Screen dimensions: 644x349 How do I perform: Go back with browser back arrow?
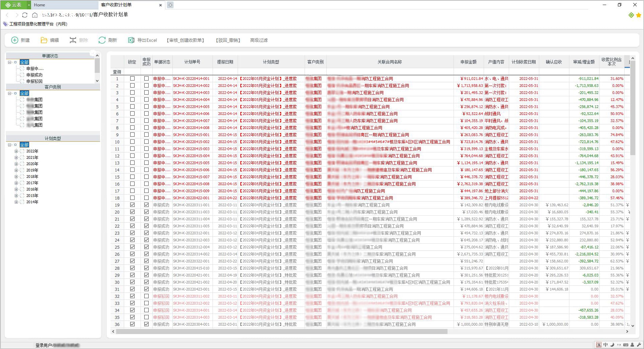7,15
